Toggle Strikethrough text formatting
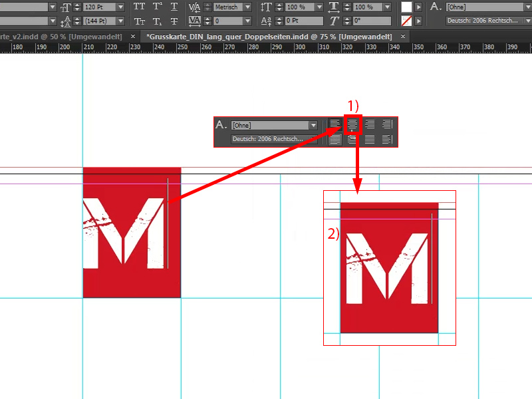The height and width of the screenshot is (399, 532). (x=174, y=21)
